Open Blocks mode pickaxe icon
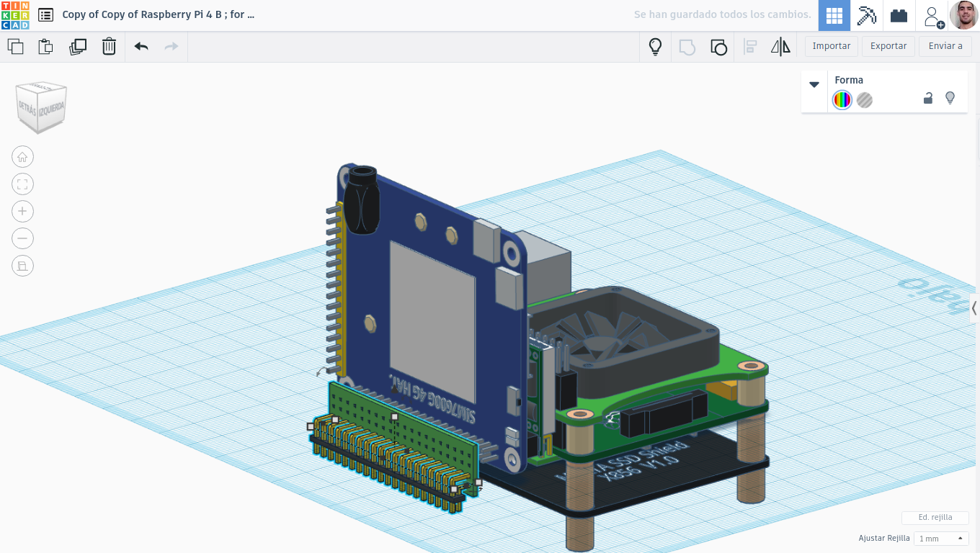Screen dimensions: 980x553 pyautogui.click(x=866, y=15)
